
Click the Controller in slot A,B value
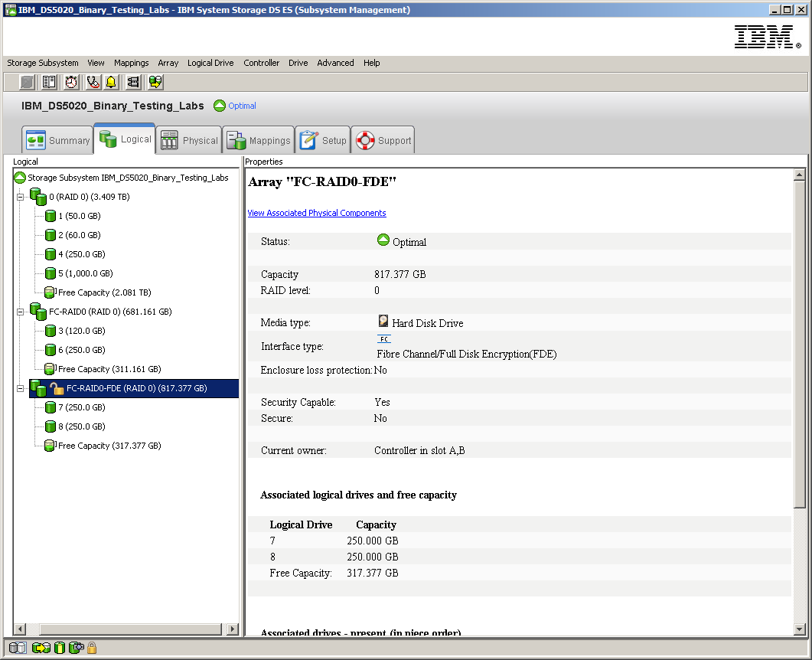pyautogui.click(x=419, y=451)
